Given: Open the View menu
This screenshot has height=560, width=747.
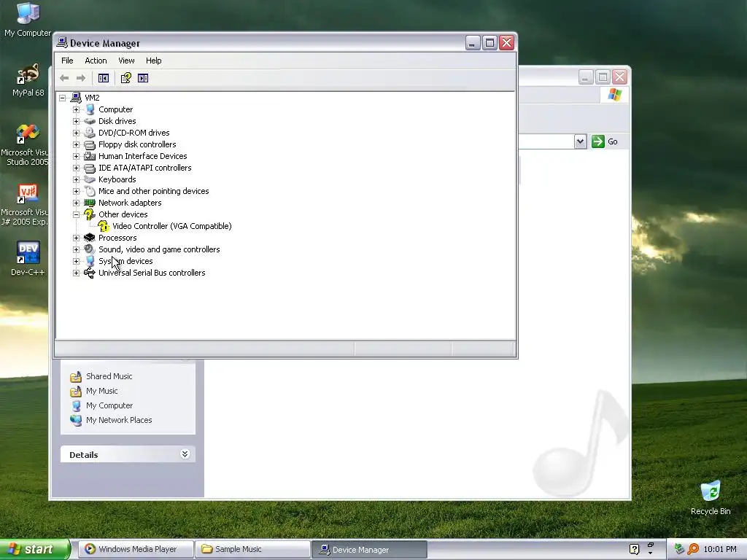Looking at the screenshot, I should coord(126,61).
